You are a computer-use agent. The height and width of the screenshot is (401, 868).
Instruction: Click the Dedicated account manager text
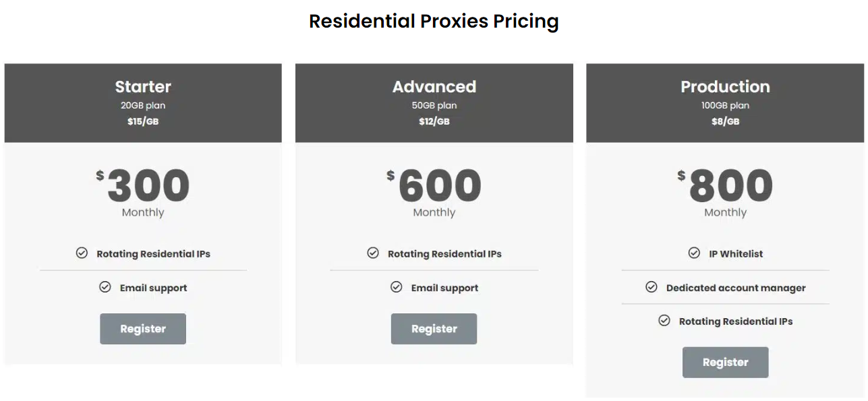[736, 288]
